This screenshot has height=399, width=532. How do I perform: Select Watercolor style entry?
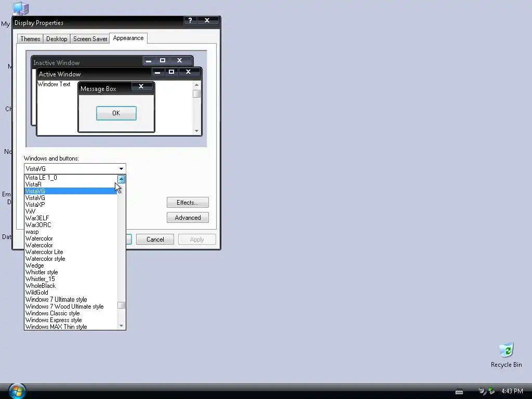tap(71, 259)
